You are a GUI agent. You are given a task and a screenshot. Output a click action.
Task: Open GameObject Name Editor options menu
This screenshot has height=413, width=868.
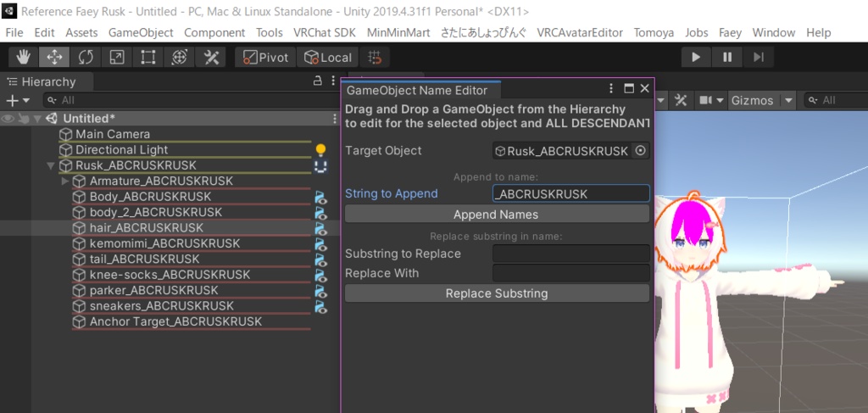coord(611,88)
